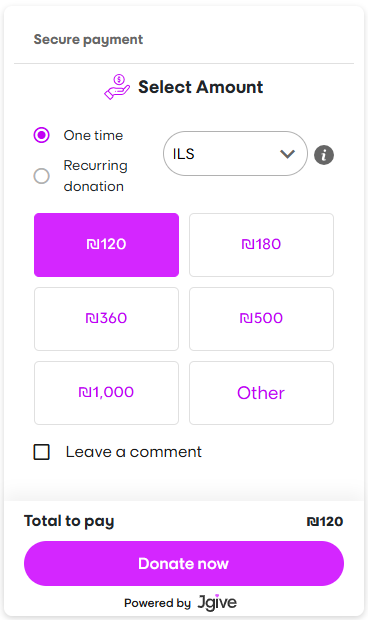Pick the ₪500 donation amount
The image size is (368, 620).
point(261,319)
